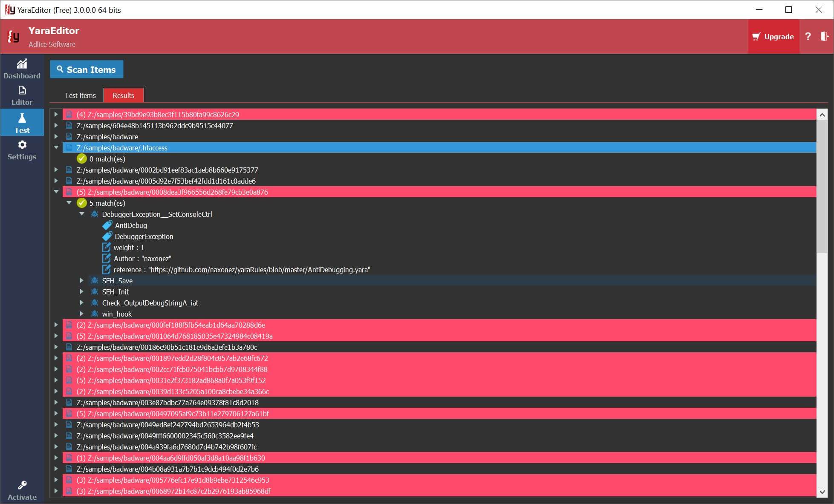Collapse the DebuggerException__SetConsoleCtrl rule node

pos(82,214)
